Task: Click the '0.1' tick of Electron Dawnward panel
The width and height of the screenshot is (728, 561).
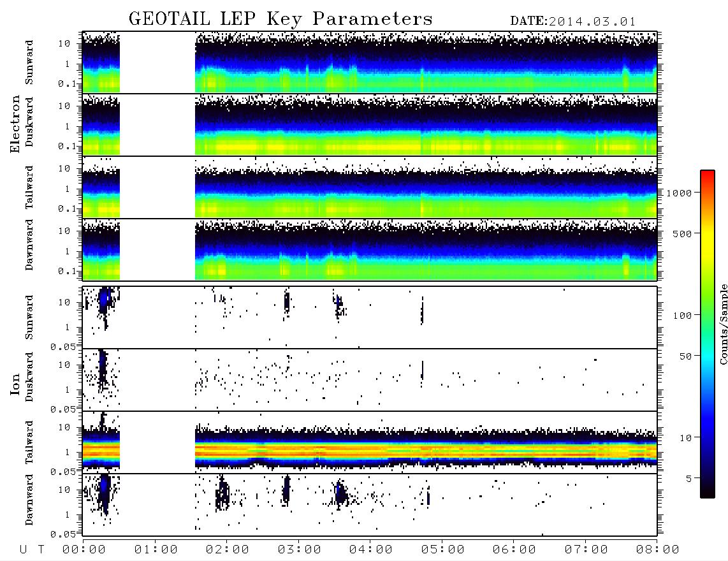Action: tap(67, 271)
